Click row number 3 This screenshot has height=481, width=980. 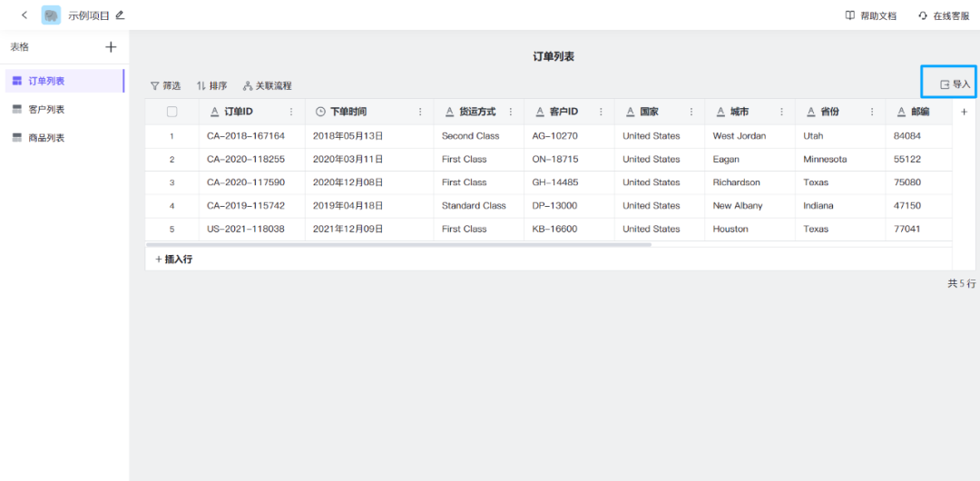pyautogui.click(x=171, y=182)
